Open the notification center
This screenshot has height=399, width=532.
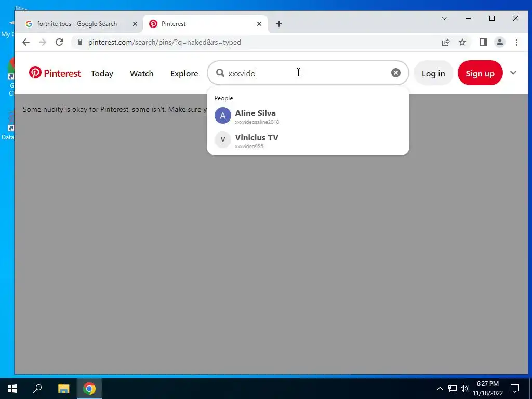(x=515, y=389)
